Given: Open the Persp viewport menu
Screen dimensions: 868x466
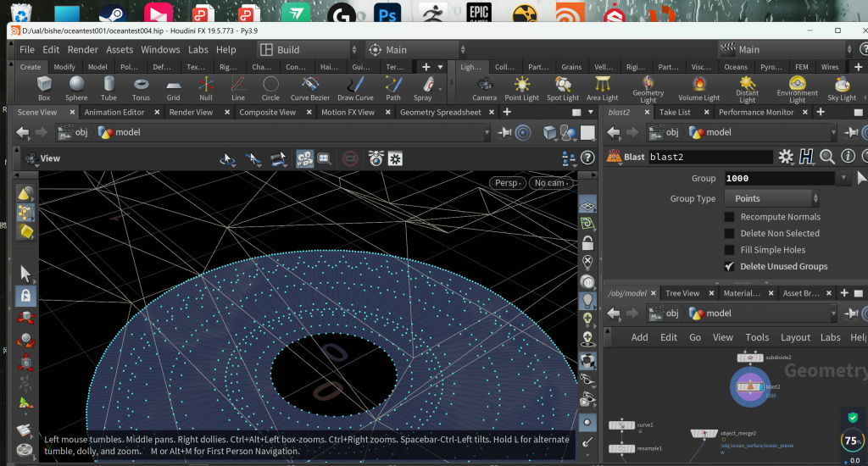Looking at the screenshot, I should point(508,183).
